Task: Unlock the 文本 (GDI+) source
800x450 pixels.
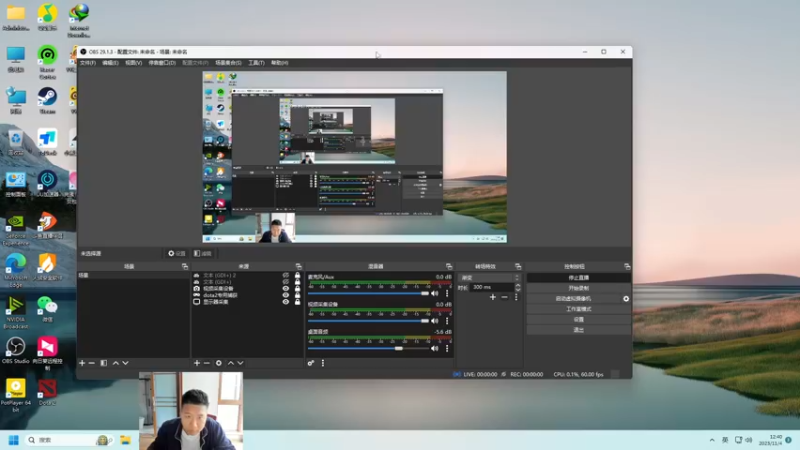Action: coord(297,282)
